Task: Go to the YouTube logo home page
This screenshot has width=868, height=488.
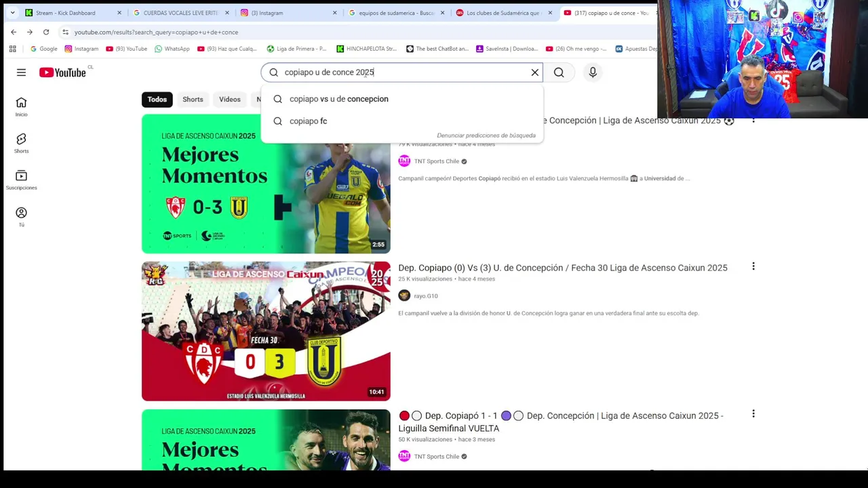Action: tap(62, 73)
